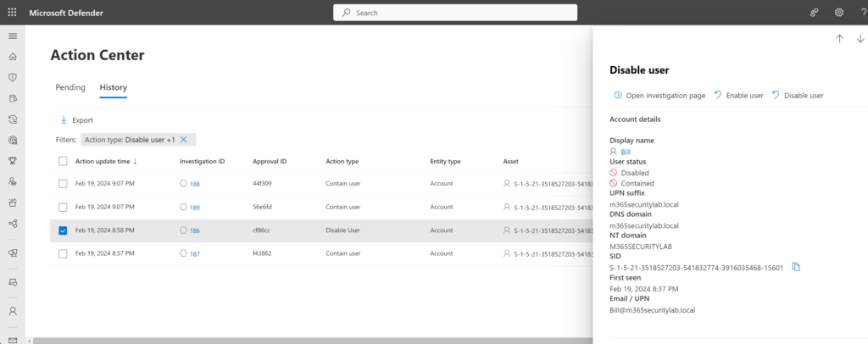Open the connected nodes sidebar icon

(13, 224)
